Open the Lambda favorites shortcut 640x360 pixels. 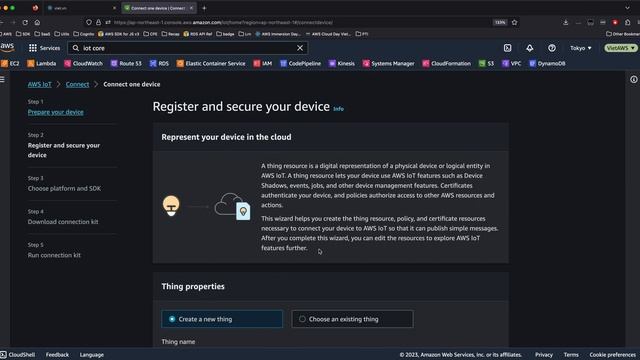[42, 64]
